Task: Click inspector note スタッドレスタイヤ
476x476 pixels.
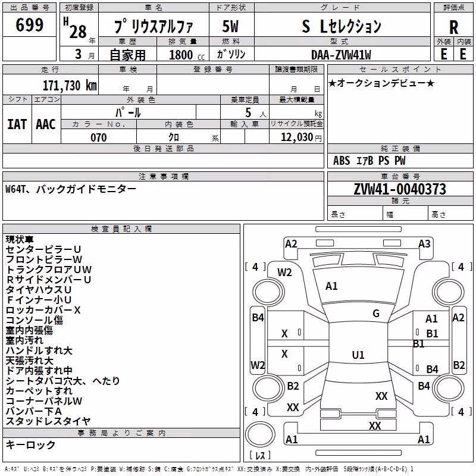Action: [48, 421]
